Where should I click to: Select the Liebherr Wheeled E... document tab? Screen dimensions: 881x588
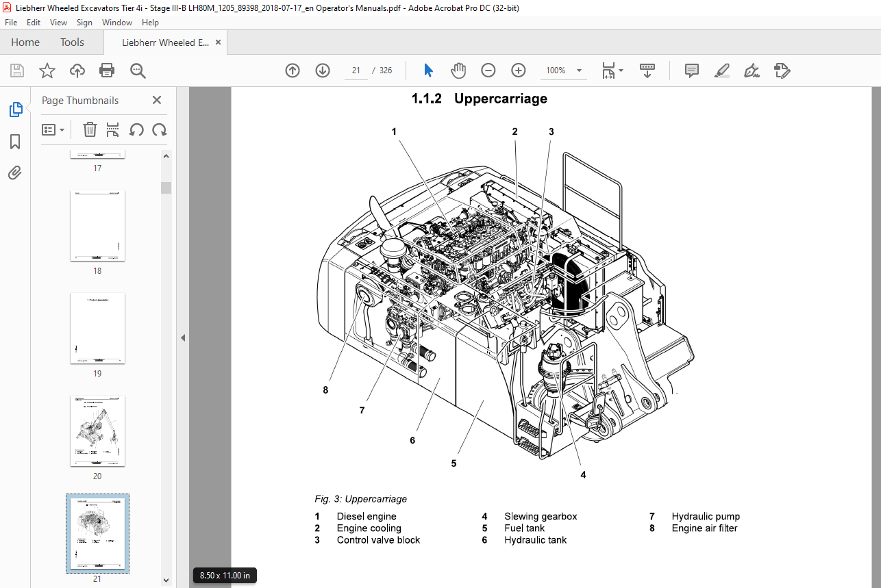point(166,42)
